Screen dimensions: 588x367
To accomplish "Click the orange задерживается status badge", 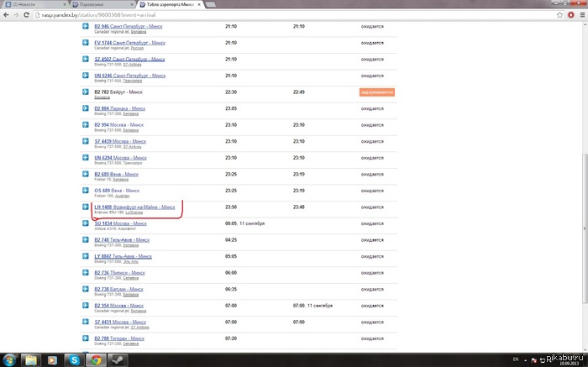I will (x=377, y=92).
